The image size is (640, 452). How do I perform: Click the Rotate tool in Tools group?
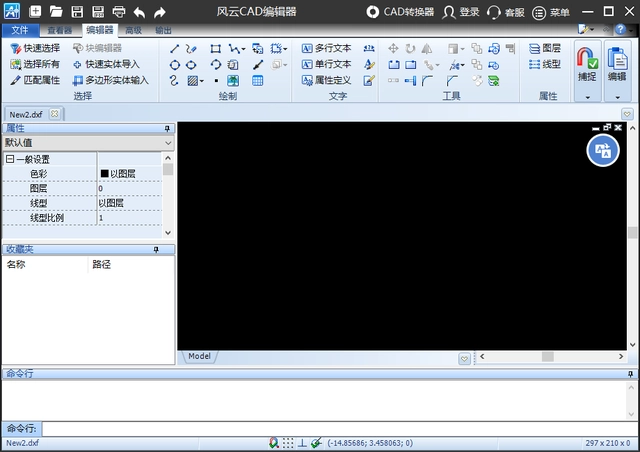click(410, 49)
